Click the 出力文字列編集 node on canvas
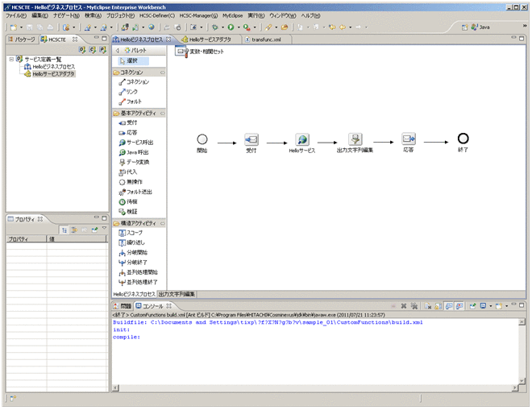The width and height of the screenshot is (532, 410). pyautogui.click(x=355, y=140)
